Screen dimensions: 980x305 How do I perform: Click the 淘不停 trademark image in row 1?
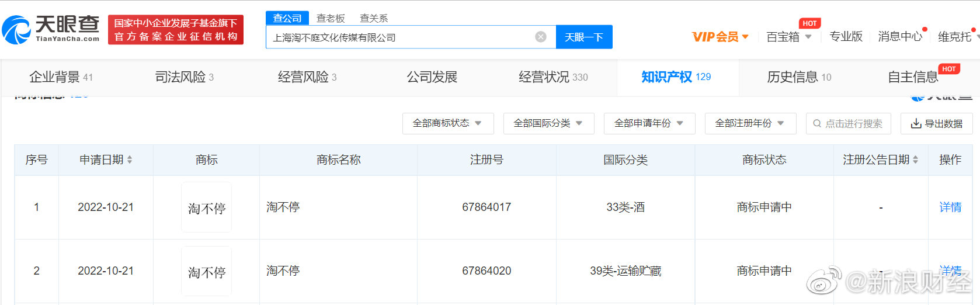click(x=206, y=207)
